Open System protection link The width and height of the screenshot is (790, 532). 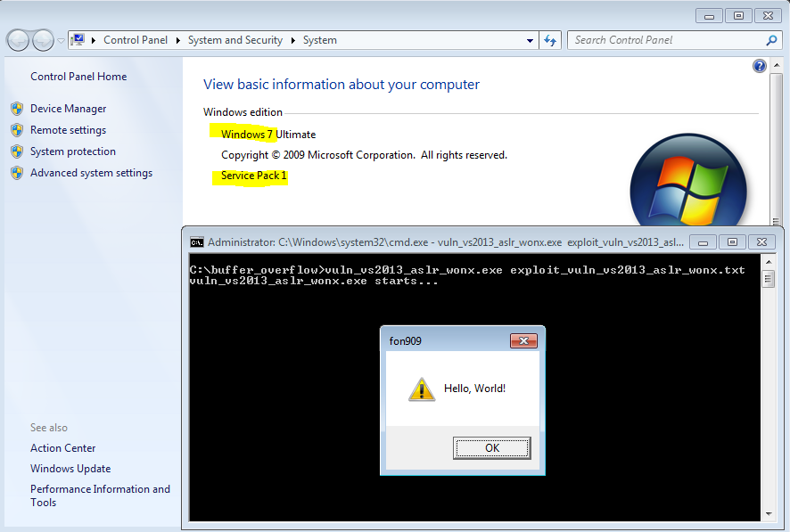coord(73,151)
